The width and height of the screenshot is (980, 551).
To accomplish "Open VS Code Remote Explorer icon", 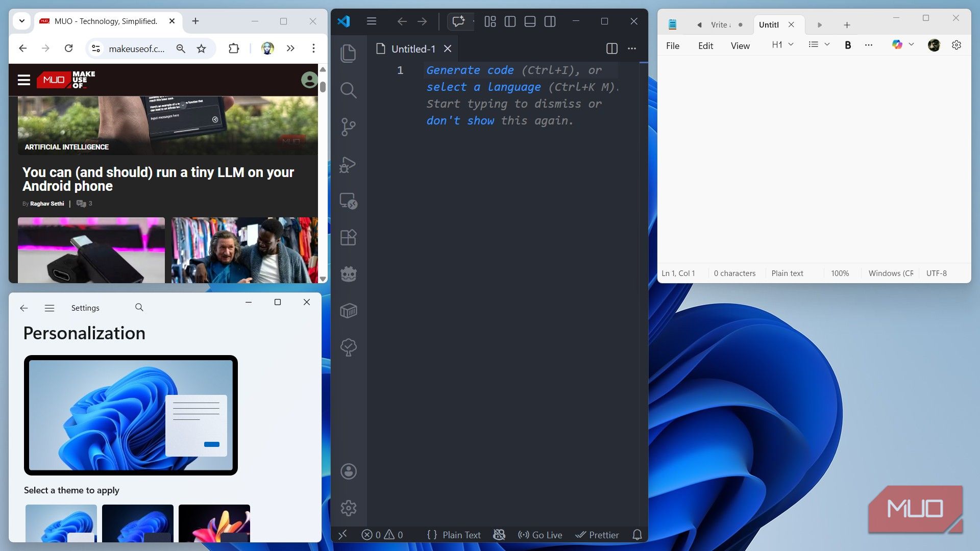I will 348,201.
